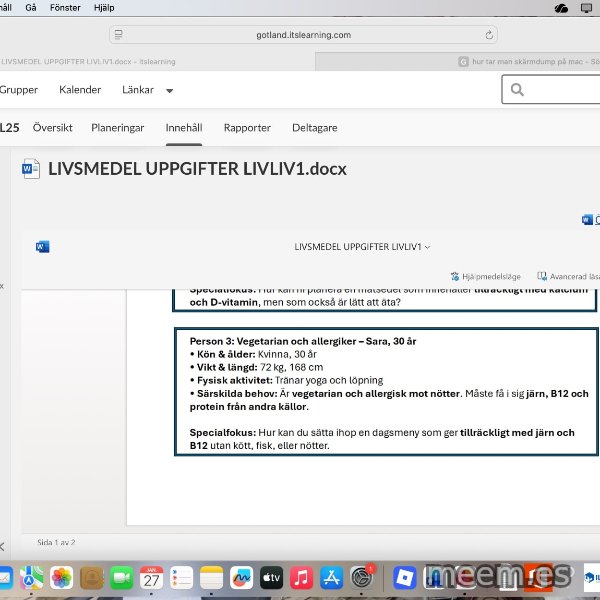Open App Store from the dock

(331, 577)
